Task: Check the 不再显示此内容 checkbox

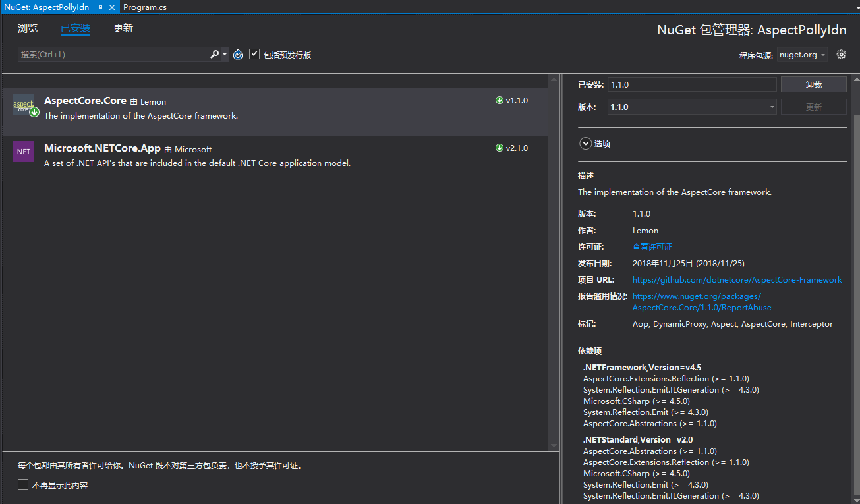Action: (23, 485)
